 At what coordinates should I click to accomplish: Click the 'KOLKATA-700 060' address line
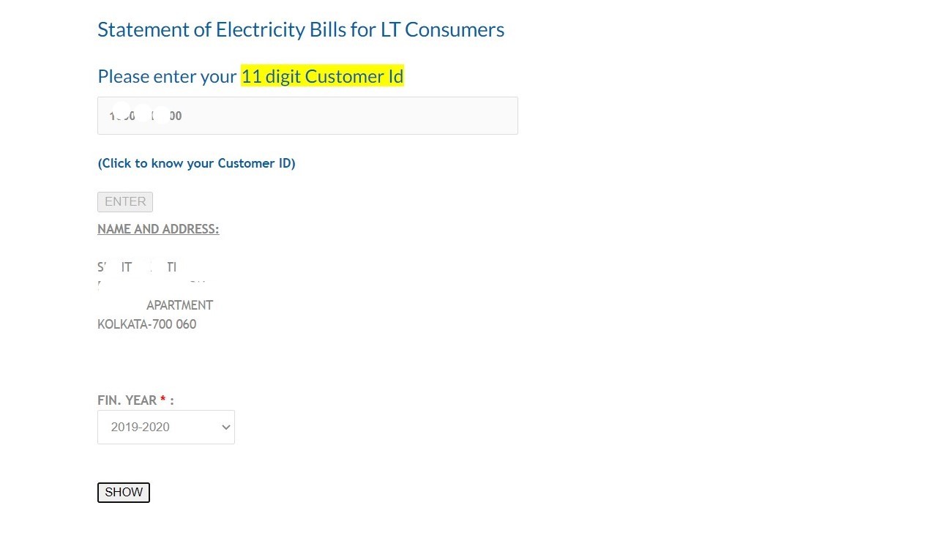coord(146,324)
